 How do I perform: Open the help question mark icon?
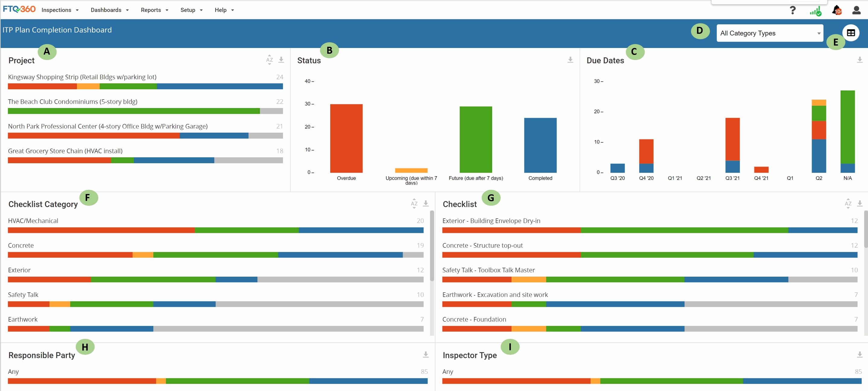[x=793, y=10]
